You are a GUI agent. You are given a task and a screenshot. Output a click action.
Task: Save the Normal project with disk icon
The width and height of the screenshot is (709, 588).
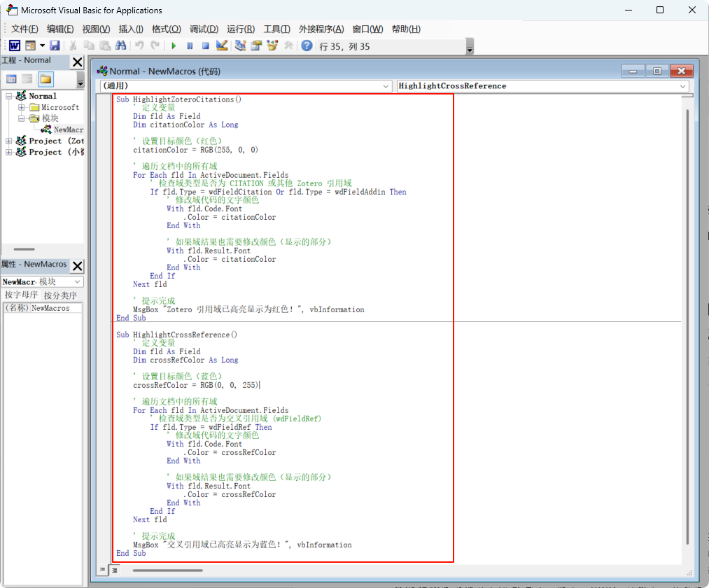click(x=55, y=45)
